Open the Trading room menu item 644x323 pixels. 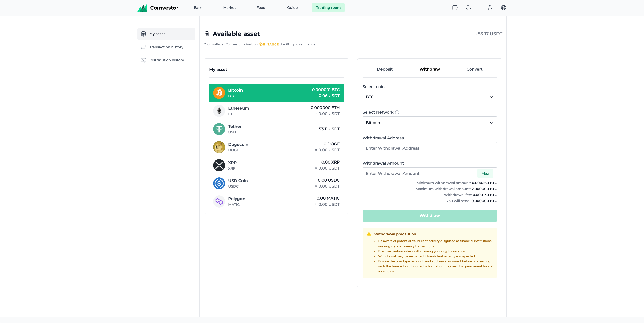(x=328, y=8)
